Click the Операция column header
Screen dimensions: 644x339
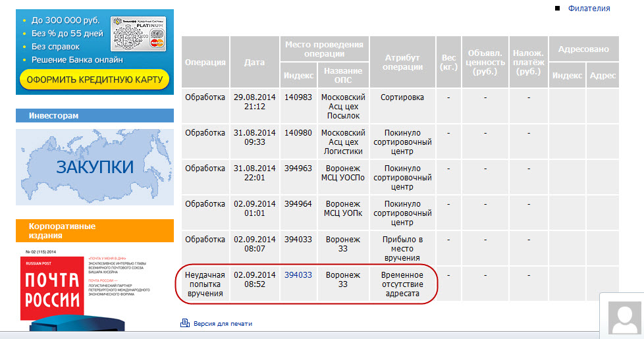[x=205, y=62]
